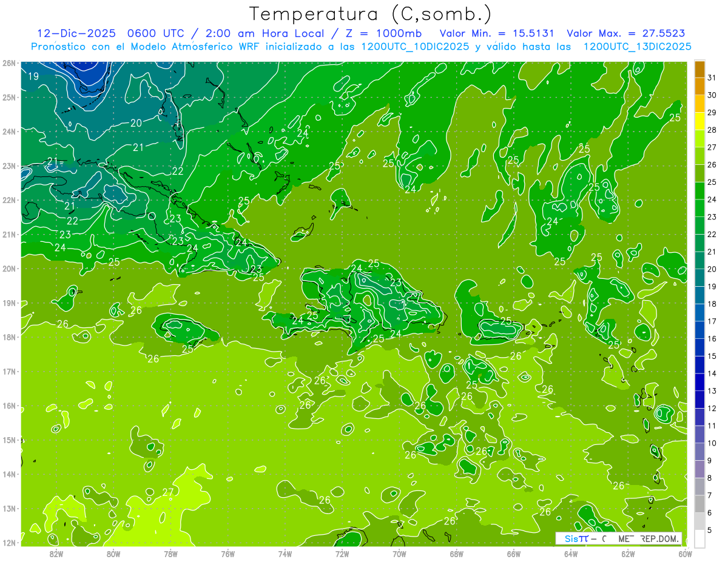Click the "64W" longitude axis label

pyautogui.click(x=571, y=554)
